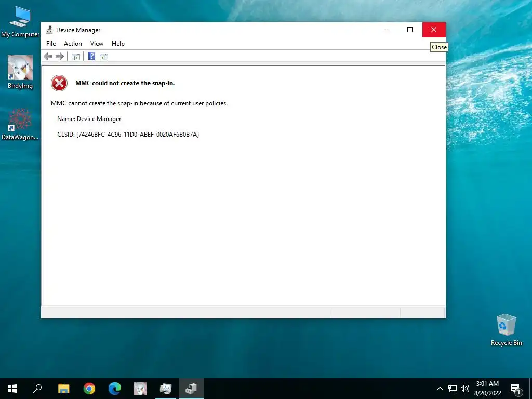
Task: Open File Explorer from the taskbar
Action: 63,389
